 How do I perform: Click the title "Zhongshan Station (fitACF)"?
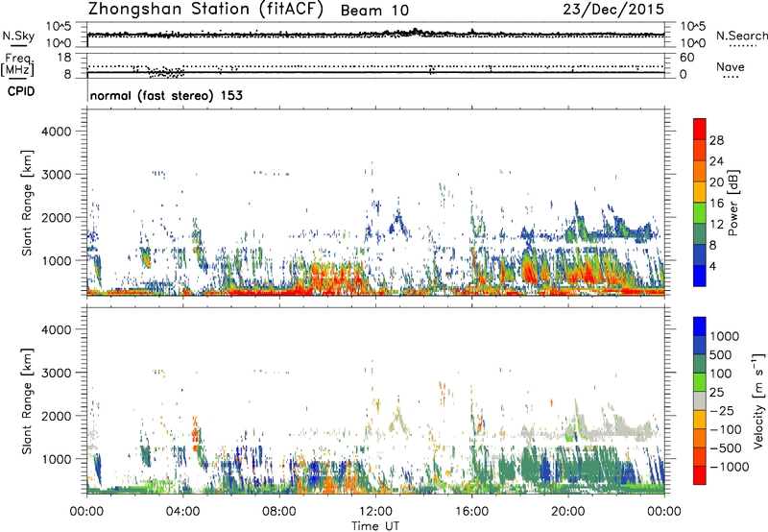(205, 9)
